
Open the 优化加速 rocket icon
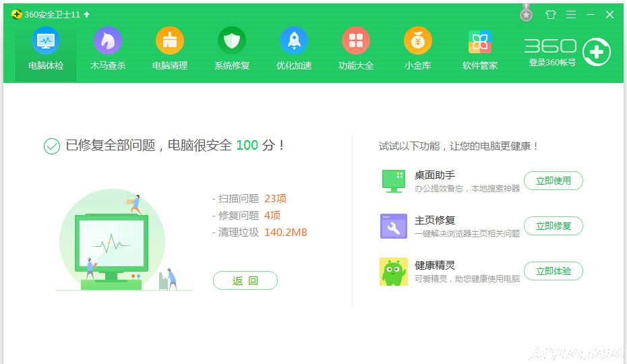(x=294, y=40)
